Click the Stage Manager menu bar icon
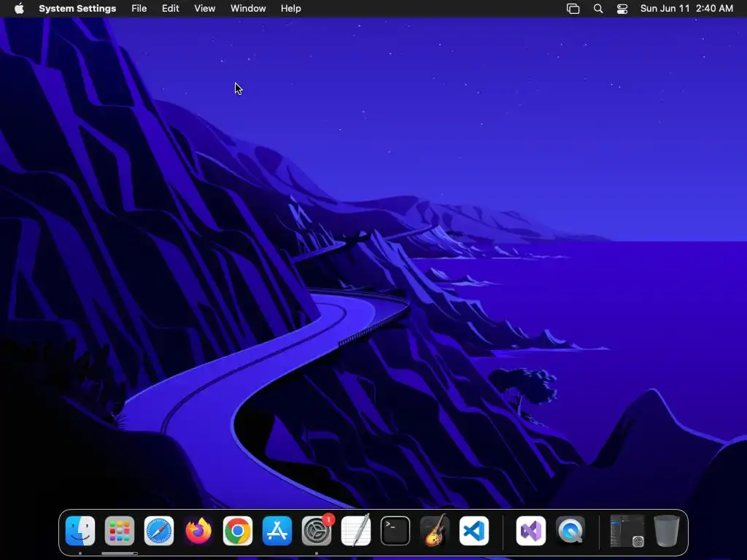 pos(573,9)
